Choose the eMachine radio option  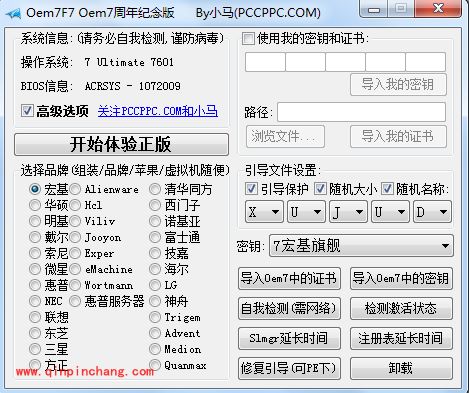click(x=75, y=269)
